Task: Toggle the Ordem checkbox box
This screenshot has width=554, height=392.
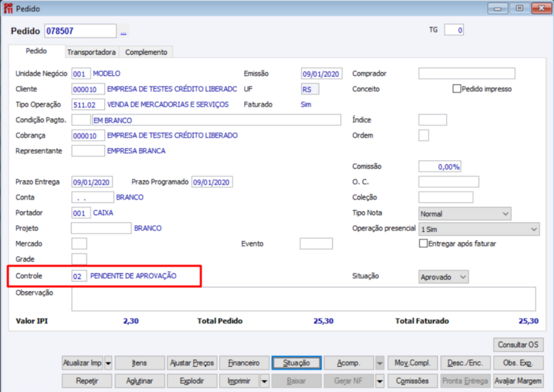Action: pyautogui.click(x=424, y=136)
